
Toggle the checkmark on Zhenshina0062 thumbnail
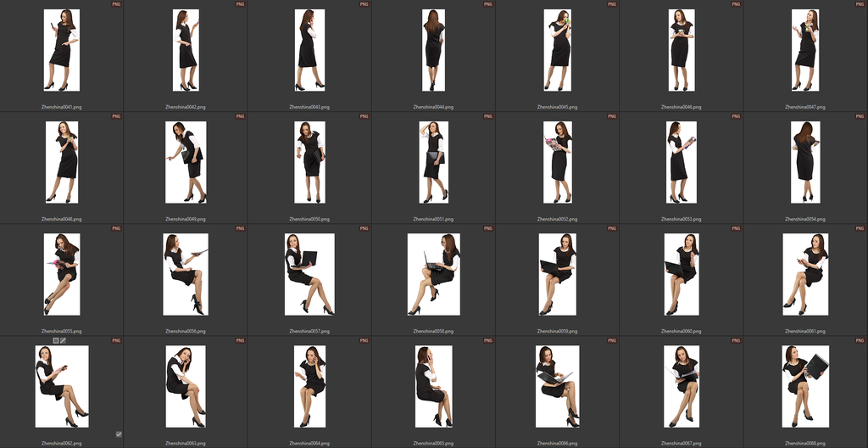click(119, 434)
